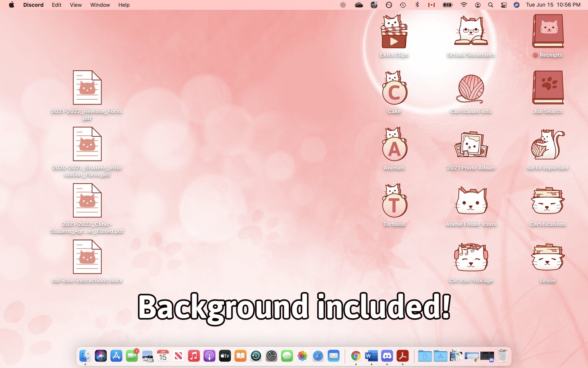Select the Tortoise desktop icon
This screenshot has height=368, width=588.
(394, 201)
